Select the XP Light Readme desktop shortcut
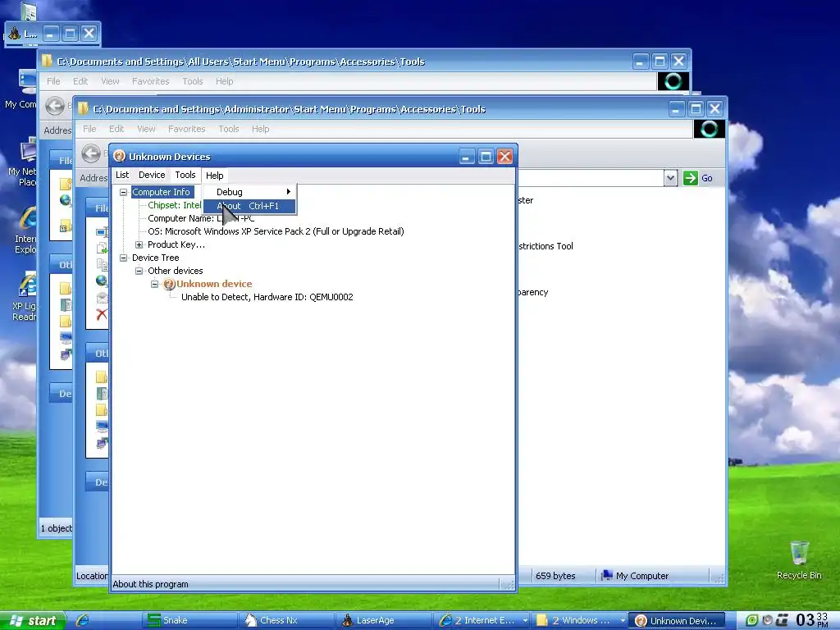 tap(25, 298)
